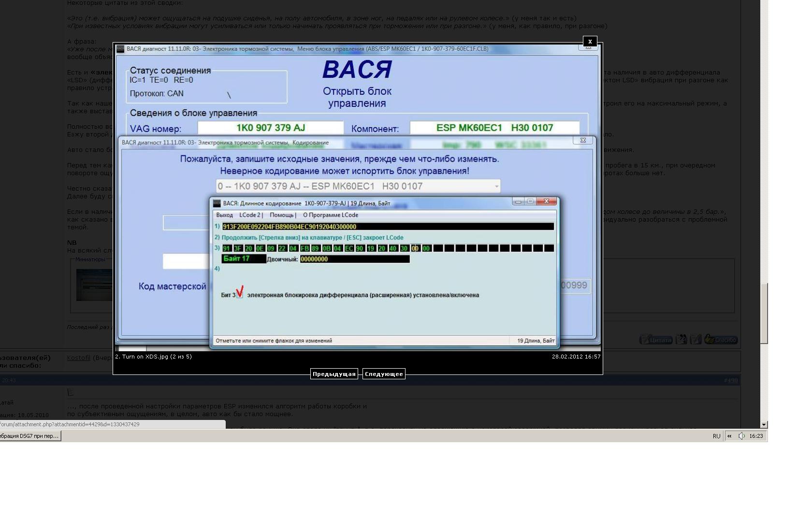Click the 00999 workshop code field
Screen dimensions: 812x508
574,285
